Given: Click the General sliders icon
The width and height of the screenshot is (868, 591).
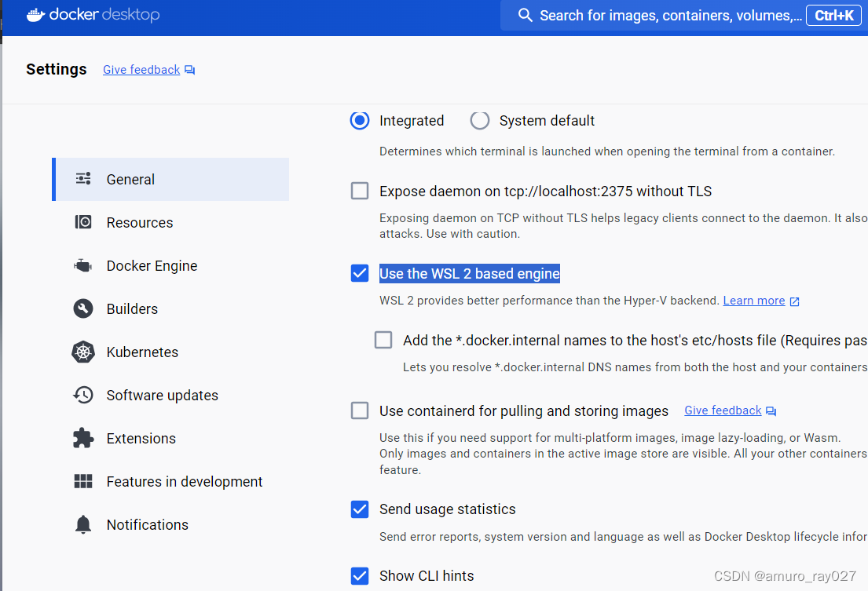Looking at the screenshot, I should [83, 179].
